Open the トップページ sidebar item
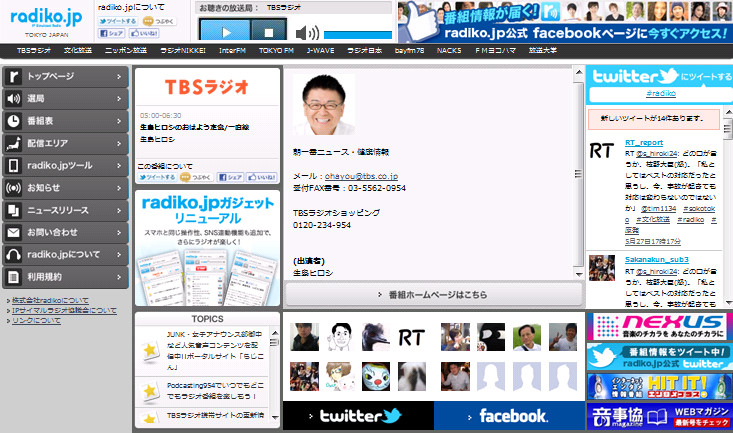733x433 pixels. pyautogui.click(x=65, y=76)
